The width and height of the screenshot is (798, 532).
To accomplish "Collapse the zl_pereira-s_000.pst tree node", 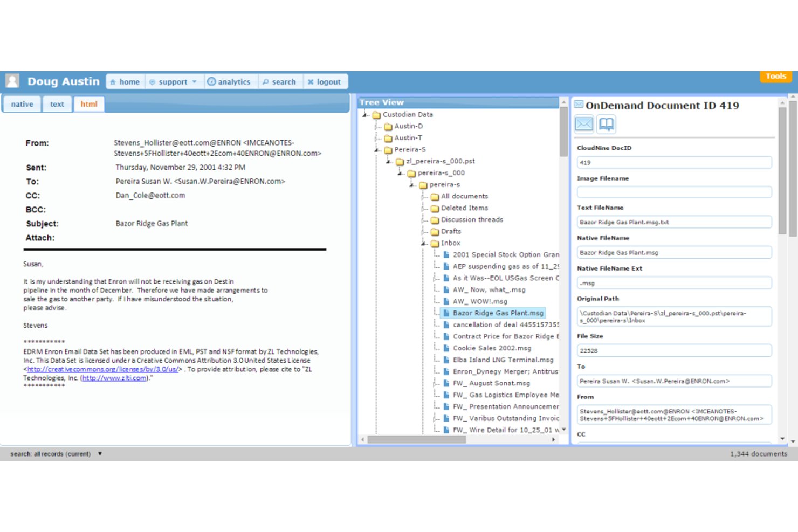I will [x=389, y=162].
